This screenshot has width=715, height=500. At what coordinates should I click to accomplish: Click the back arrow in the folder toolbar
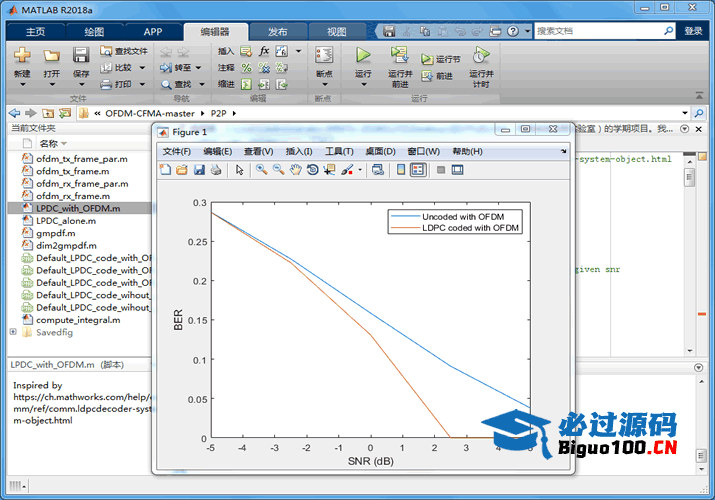pos(15,113)
